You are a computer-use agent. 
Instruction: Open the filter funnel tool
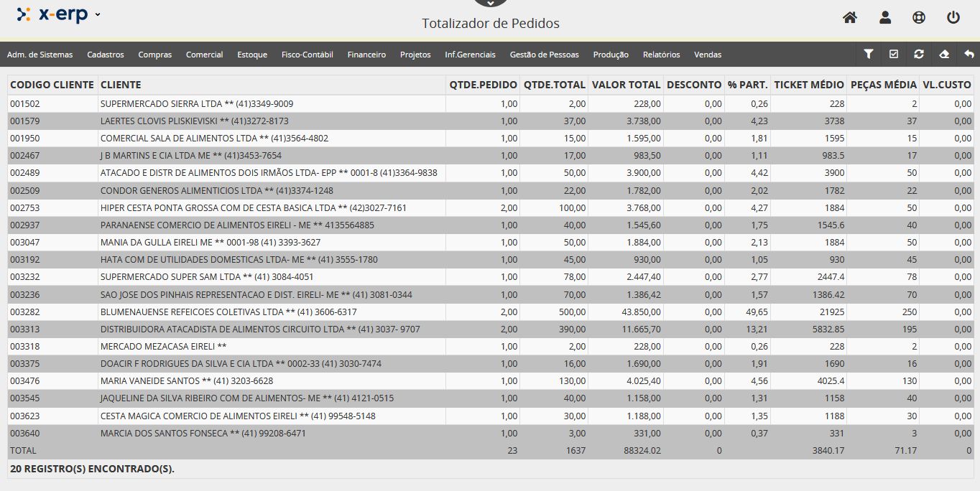(869, 54)
